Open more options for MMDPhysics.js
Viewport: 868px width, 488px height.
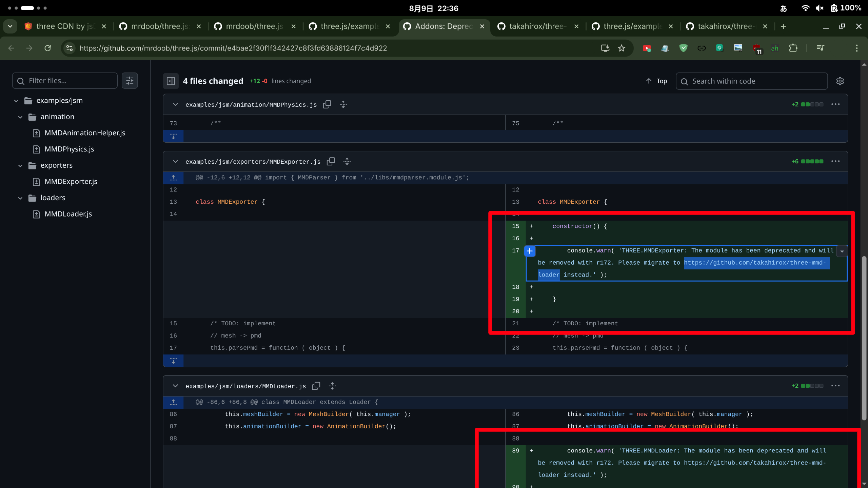tap(835, 104)
